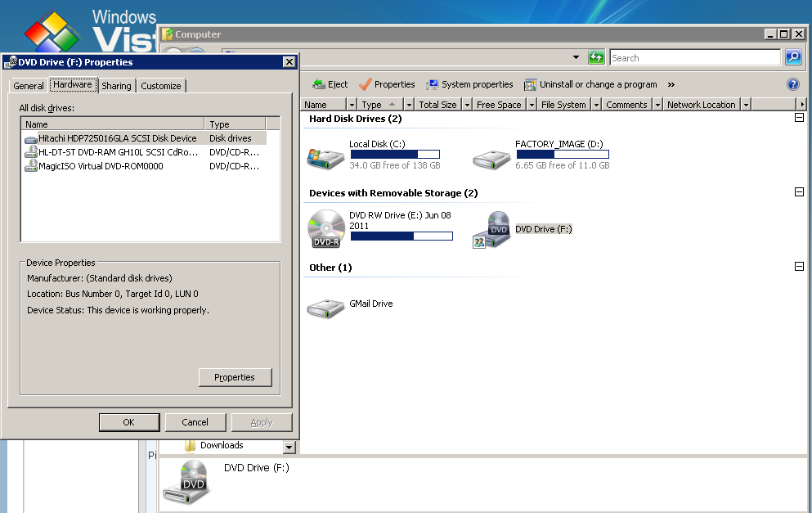
Task: Sort device list by Name column header
Action: [113, 124]
